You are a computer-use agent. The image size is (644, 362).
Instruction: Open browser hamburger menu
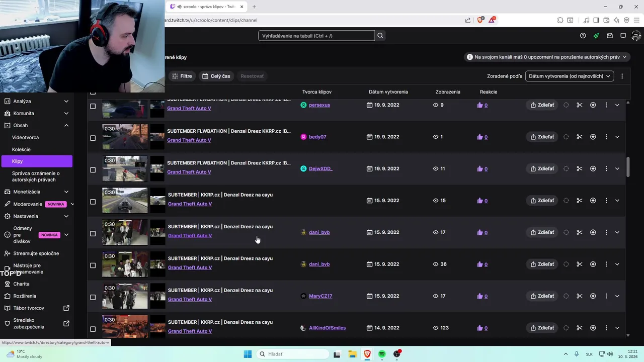pyautogui.click(x=636, y=20)
